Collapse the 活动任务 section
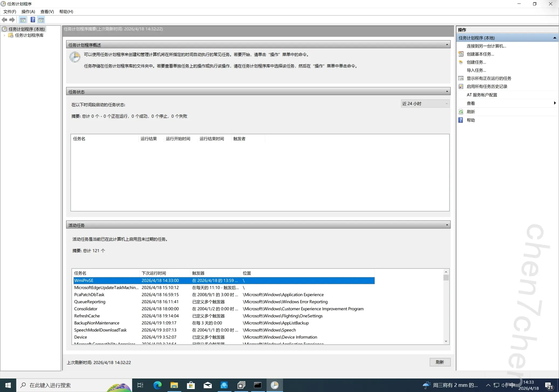 pyautogui.click(x=447, y=225)
